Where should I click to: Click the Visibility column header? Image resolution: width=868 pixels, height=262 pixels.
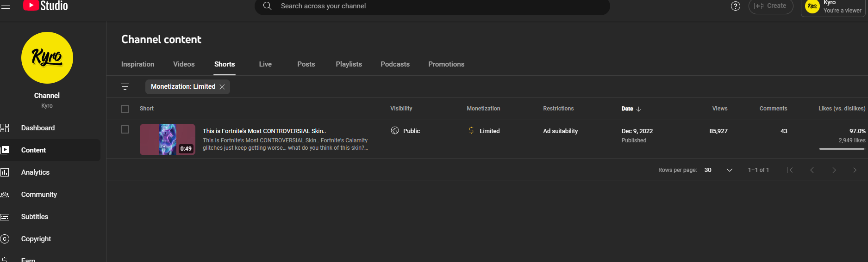click(401, 109)
